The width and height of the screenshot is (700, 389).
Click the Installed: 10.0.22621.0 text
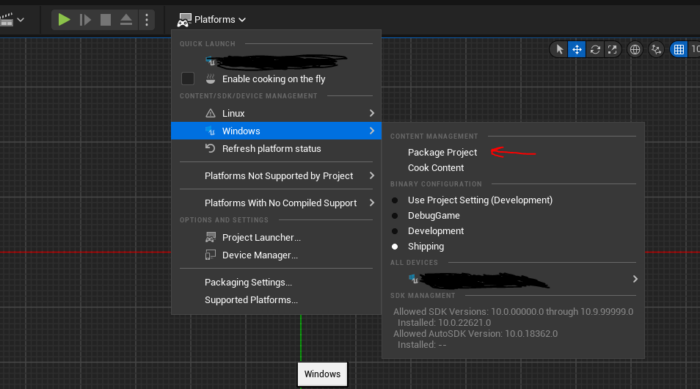(x=444, y=323)
